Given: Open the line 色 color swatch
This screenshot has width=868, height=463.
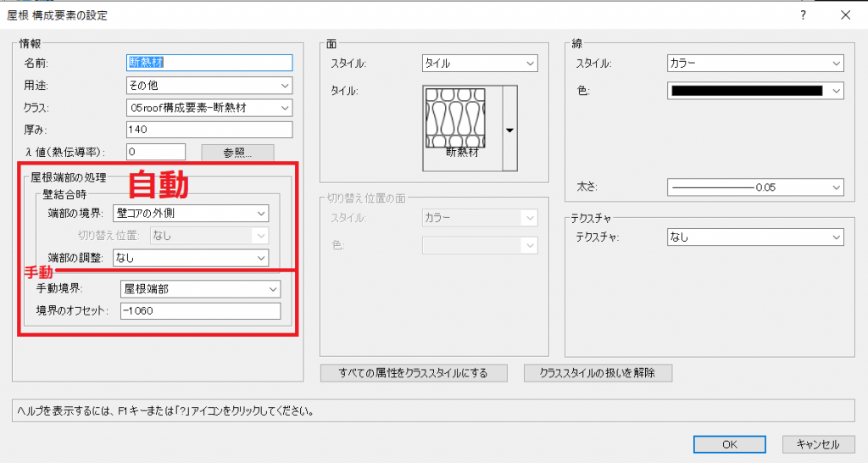Looking at the screenshot, I should [x=754, y=91].
